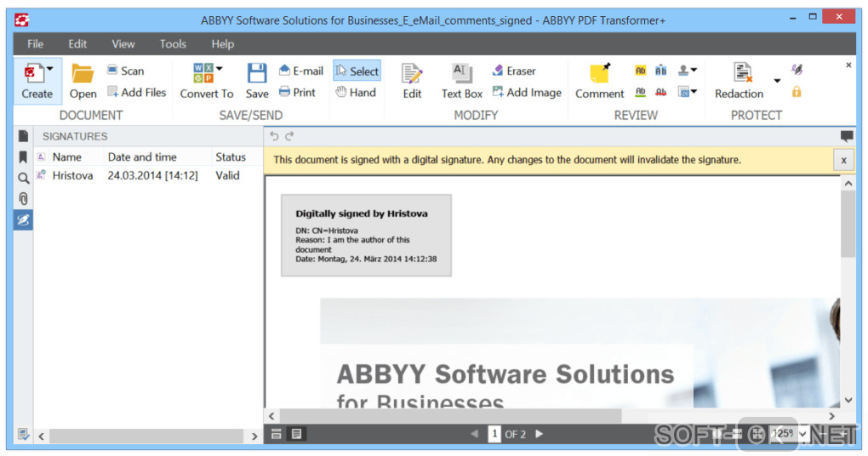Pick the Eraser tool
This screenshot has height=456, width=868.
pos(514,71)
